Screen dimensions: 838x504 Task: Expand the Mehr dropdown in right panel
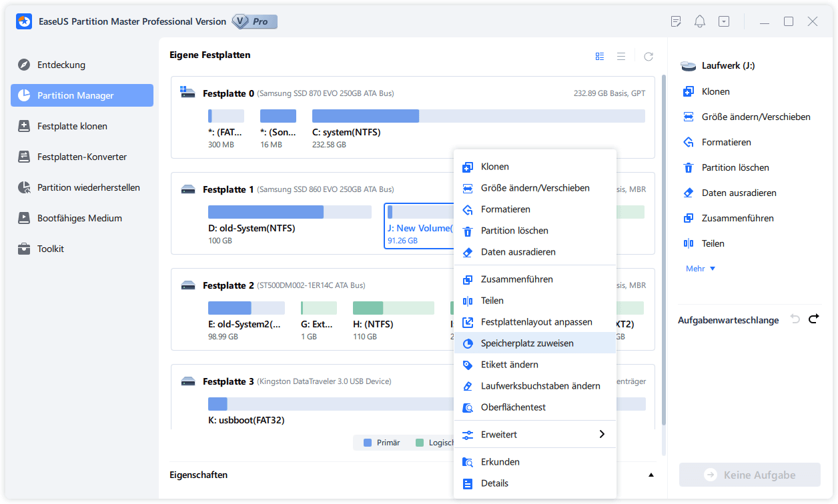click(x=701, y=269)
